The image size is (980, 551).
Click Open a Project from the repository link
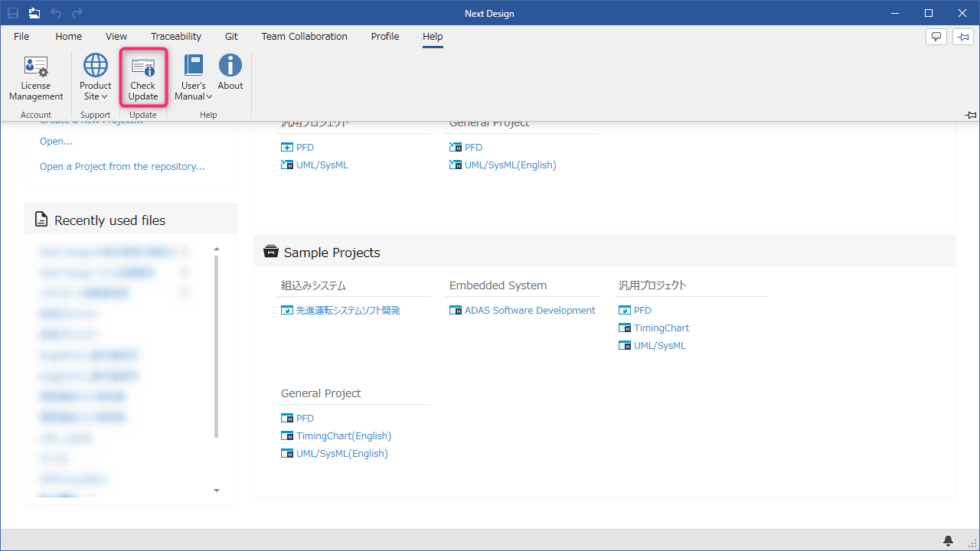click(x=122, y=167)
